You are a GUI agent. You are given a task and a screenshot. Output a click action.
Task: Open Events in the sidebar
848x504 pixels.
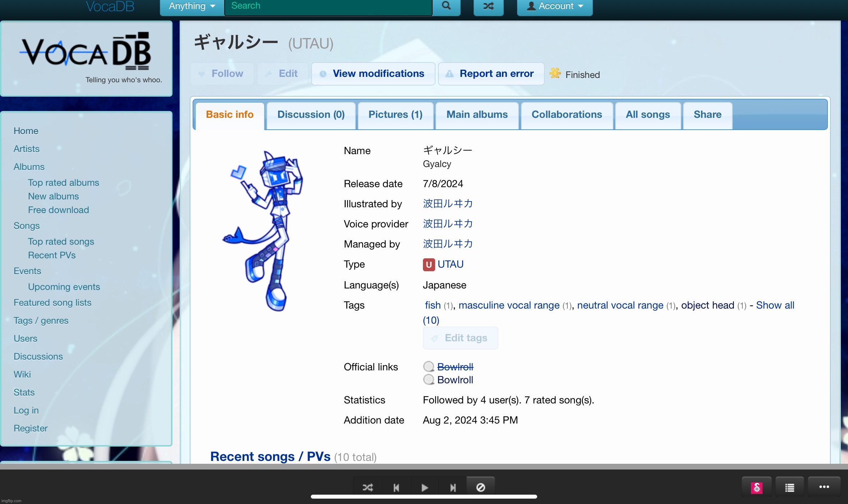[27, 271]
